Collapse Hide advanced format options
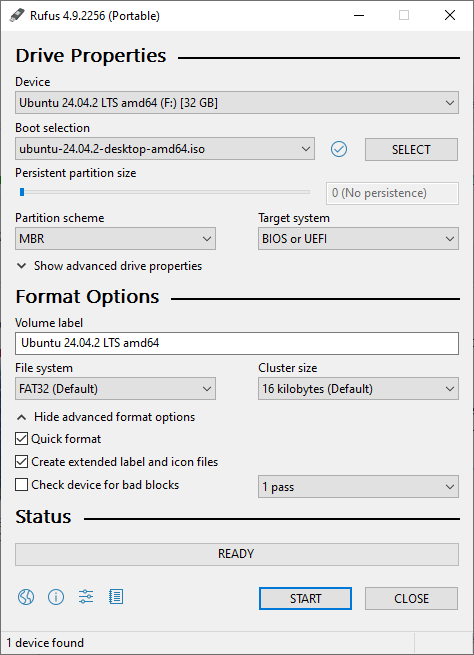The width and height of the screenshot is (474, 655). 106,417
